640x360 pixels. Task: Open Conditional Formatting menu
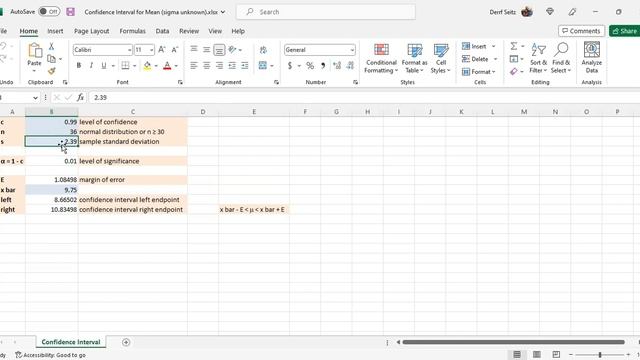(x=381, y=58)
